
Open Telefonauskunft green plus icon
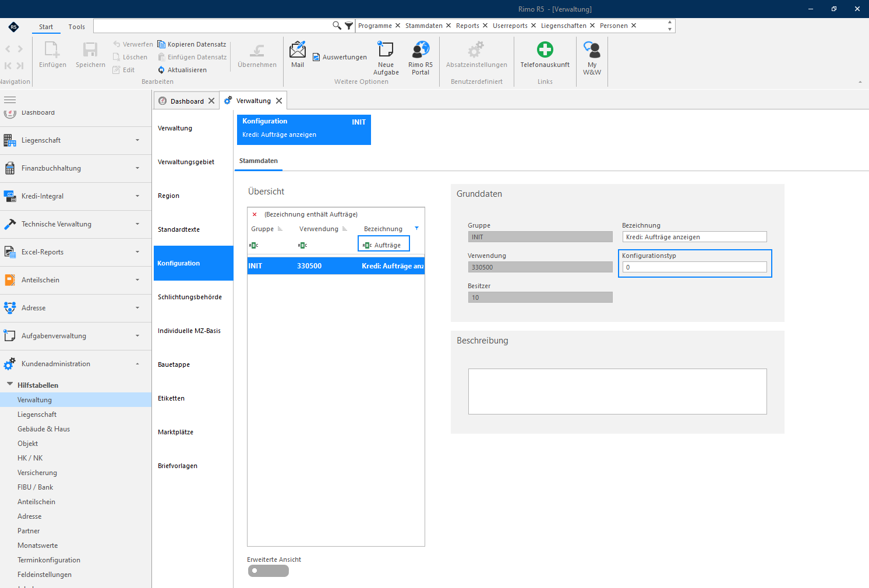click(x=545, y=49)
